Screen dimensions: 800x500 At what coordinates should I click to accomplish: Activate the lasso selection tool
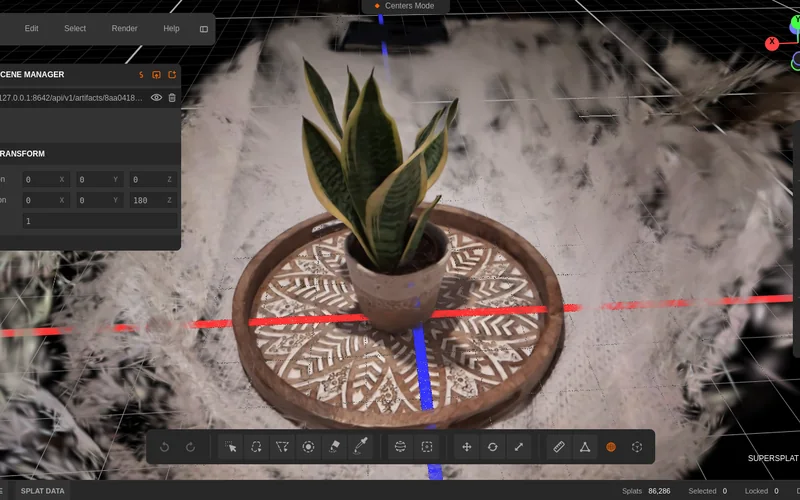256,447
